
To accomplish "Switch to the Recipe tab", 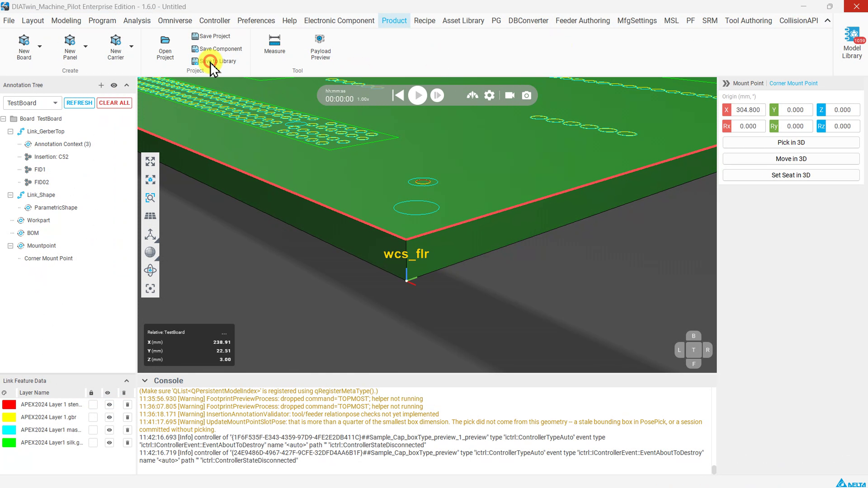I will (425, 20).
